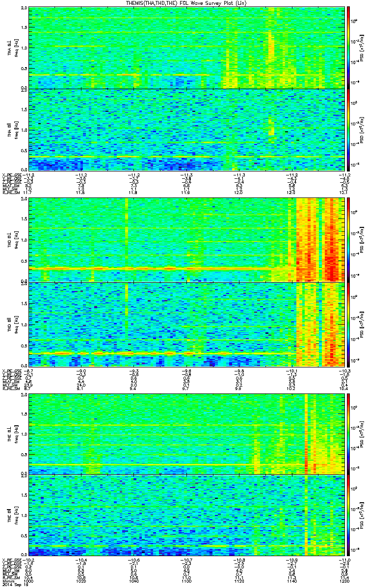The image size is (368, 588).
Task: Click the color bar beside THD B-perpendicular panel
Action: tap(349, 241)
